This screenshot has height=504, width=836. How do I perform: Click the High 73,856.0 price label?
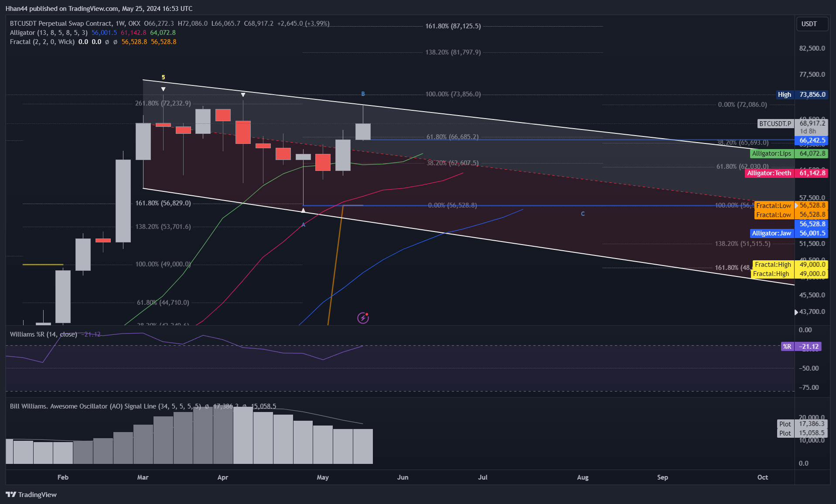click(802, 95)
